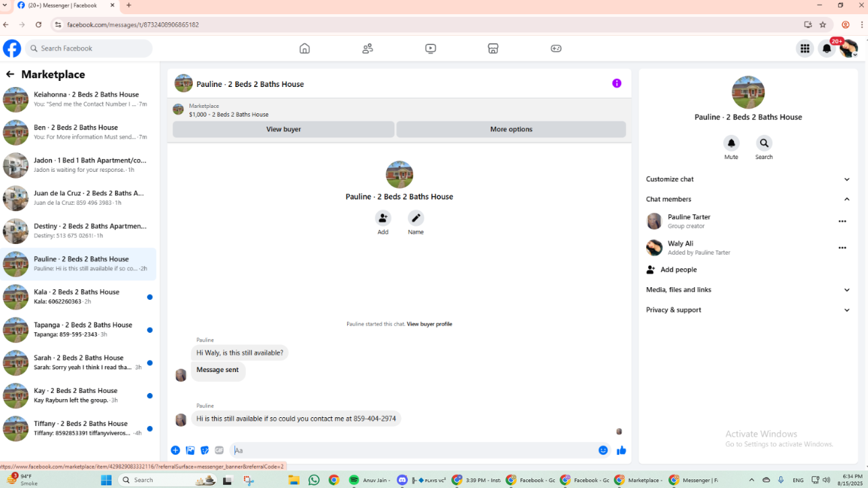Click the Facebook logo
This screenshot has width=868, height=488.
coord(12,49)
